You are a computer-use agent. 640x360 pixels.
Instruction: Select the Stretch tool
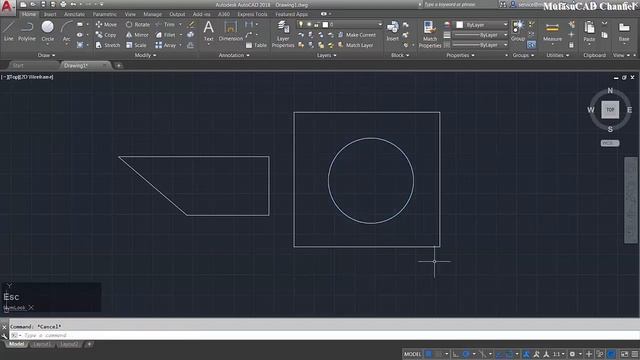[x=108, y=45]
